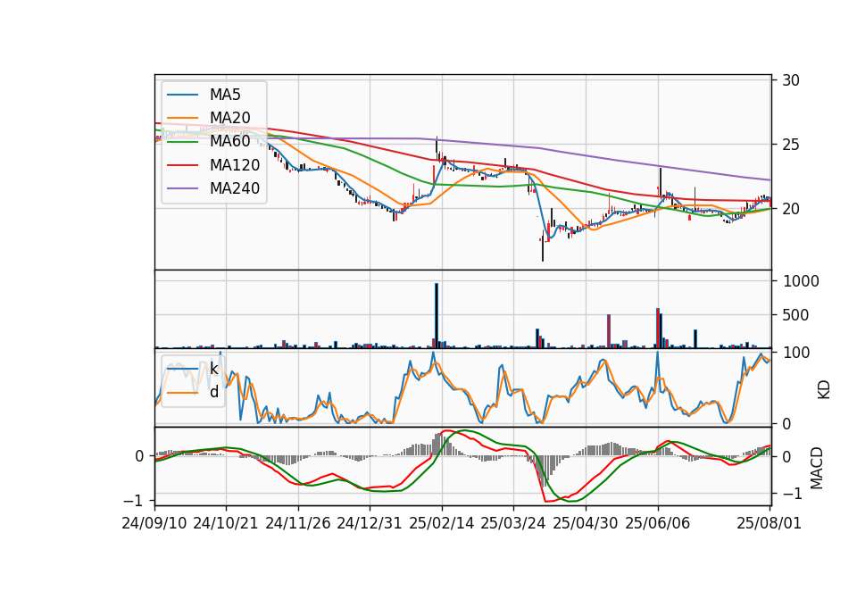Click the 24/10/21 date axis label
The image size is (857, 616).
[226, 523]
